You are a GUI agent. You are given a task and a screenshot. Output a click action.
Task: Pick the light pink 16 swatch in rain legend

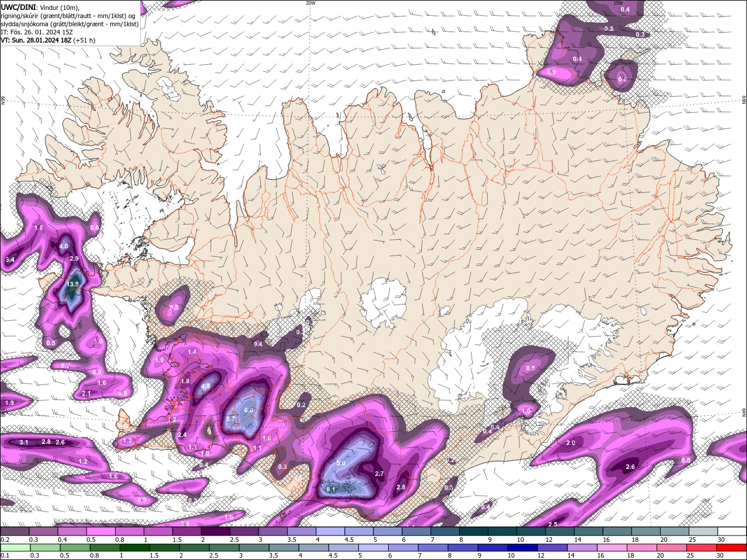612,548
